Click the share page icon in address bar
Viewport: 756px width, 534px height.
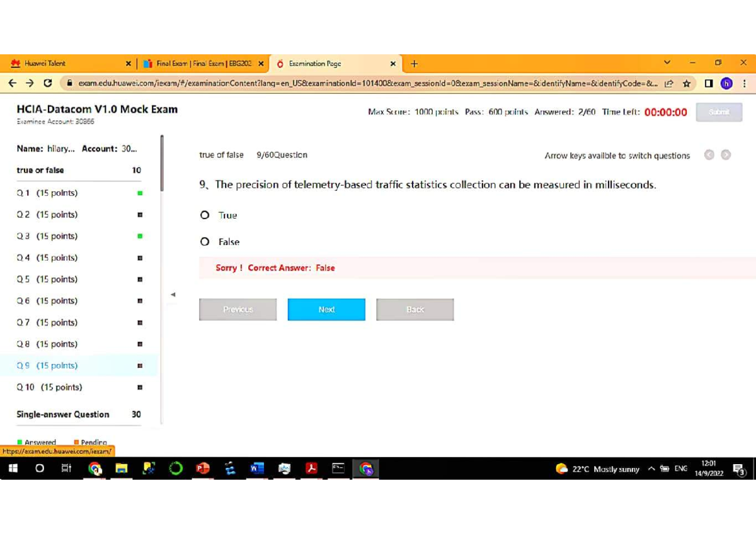(x=668, y=83)
